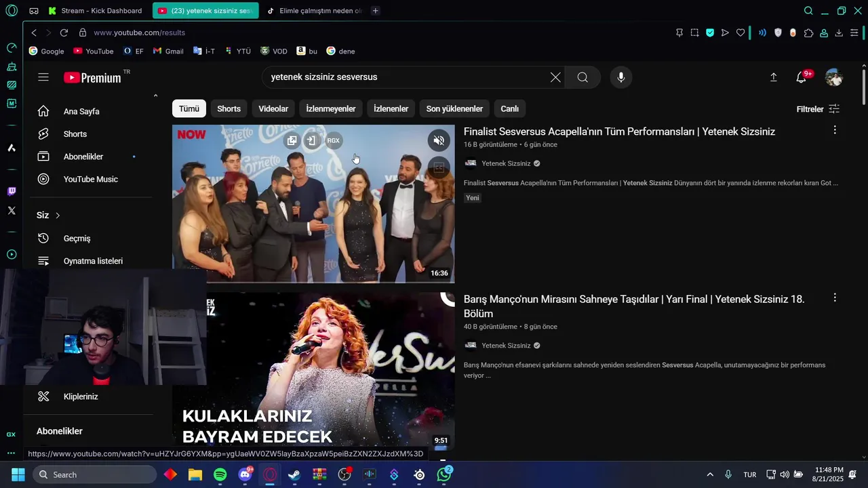Expand the Siz section chevron
Viewport: 868px width, 488px height.
(x=58, y=216)
